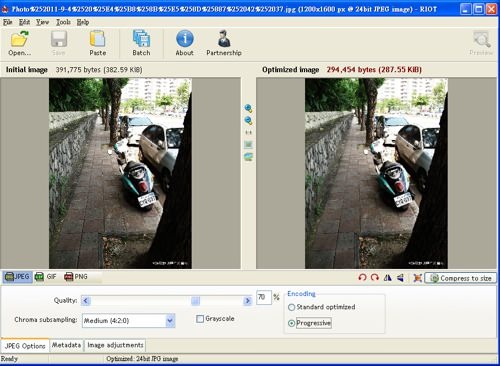Expand the Chroma subsampling dropdown
This screenshot has width=500, height=366.
tap(170, 321)
